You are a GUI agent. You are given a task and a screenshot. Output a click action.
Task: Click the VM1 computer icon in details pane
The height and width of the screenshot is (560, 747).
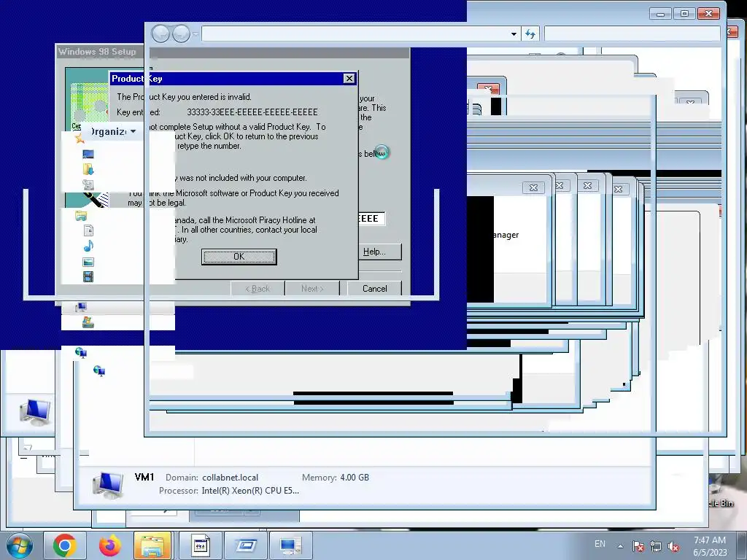tap(108, 485)
